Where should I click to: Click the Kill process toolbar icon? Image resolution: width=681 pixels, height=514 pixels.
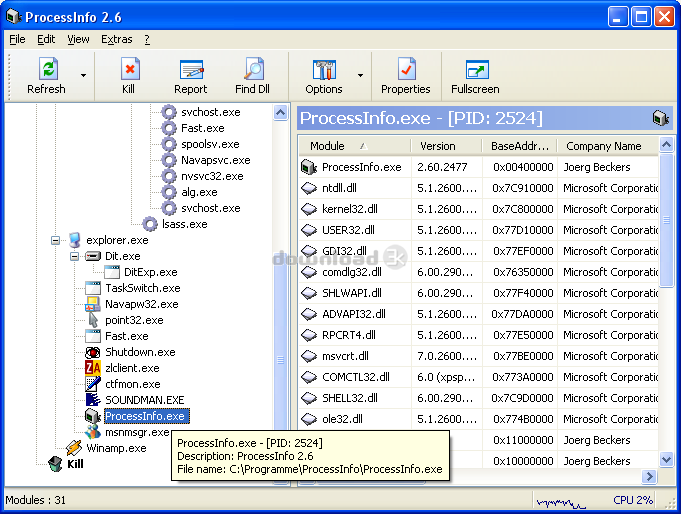129,69
